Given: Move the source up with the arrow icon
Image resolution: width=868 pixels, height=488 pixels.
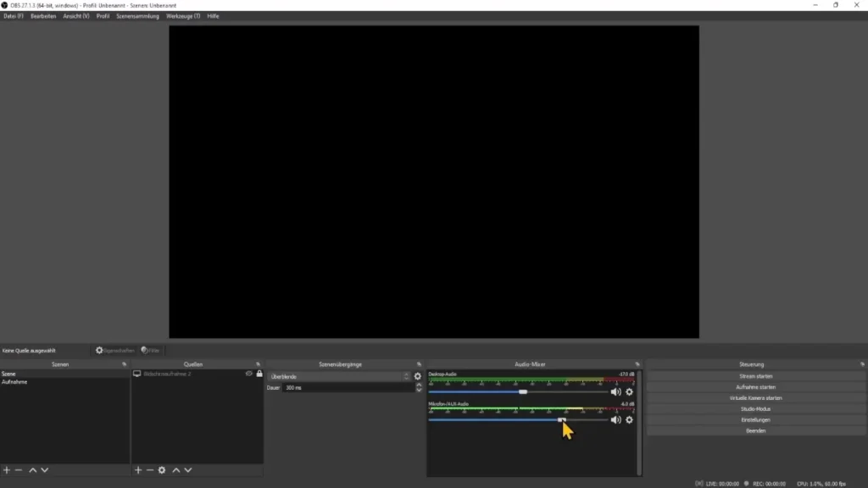Looking at the screenshot, I should click(175, 470).
